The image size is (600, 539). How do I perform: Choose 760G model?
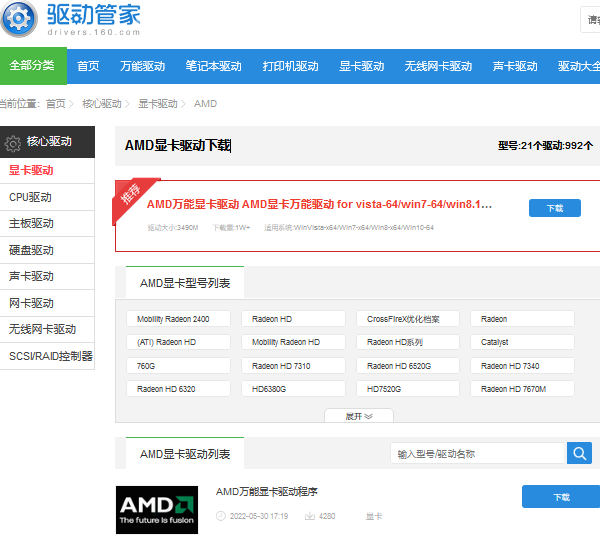(178, 366)
